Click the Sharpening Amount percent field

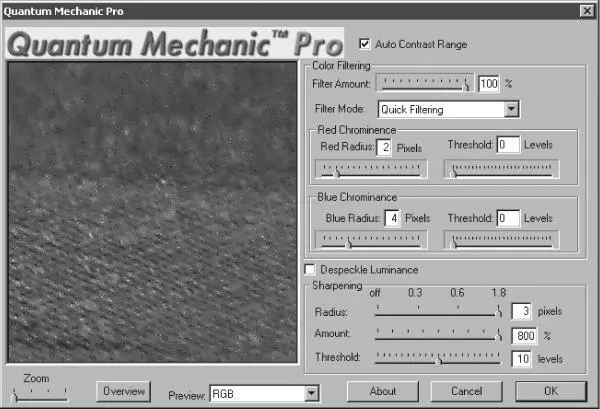(524, 336)
